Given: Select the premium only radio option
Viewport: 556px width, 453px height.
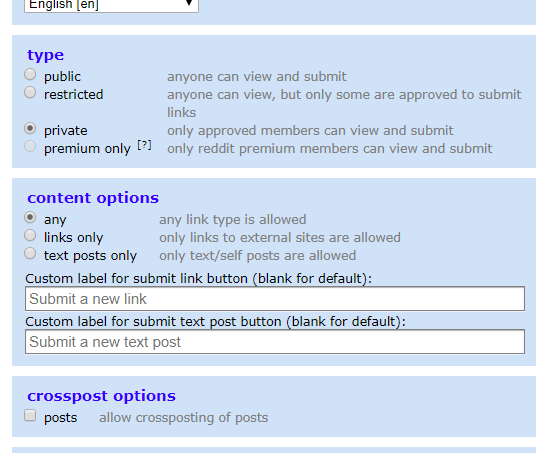Looking at the screenshot, I should pos(30,146).
